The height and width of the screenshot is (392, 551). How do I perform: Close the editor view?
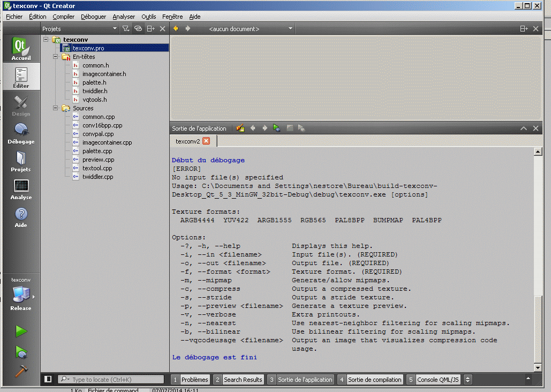pyautogui.click(x=535, y=29)
